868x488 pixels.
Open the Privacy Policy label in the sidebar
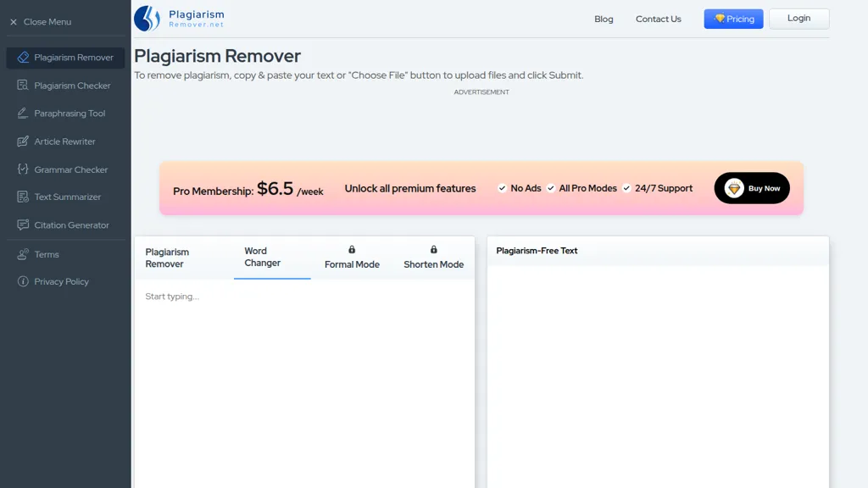pyautogui.click(x=61, y=281)
